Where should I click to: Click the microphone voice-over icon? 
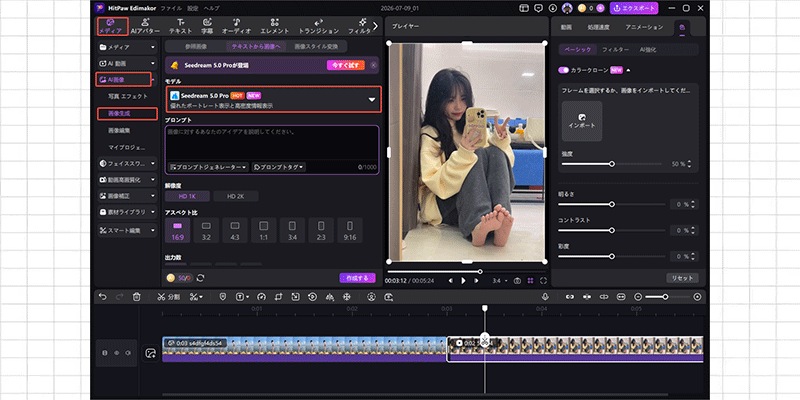pyautogui.click(x=545, y=296)
